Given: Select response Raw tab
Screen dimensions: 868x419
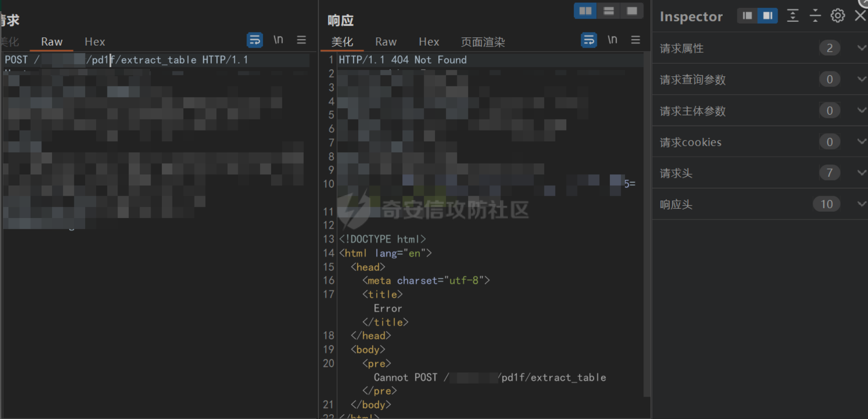Looking at the screenshot, I should tap(386, 42).
